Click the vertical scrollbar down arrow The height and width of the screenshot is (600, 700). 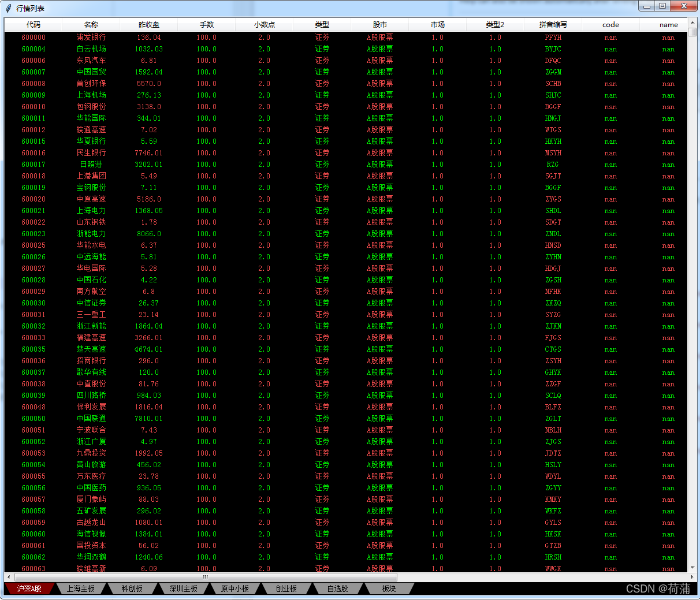pos(692,568)
